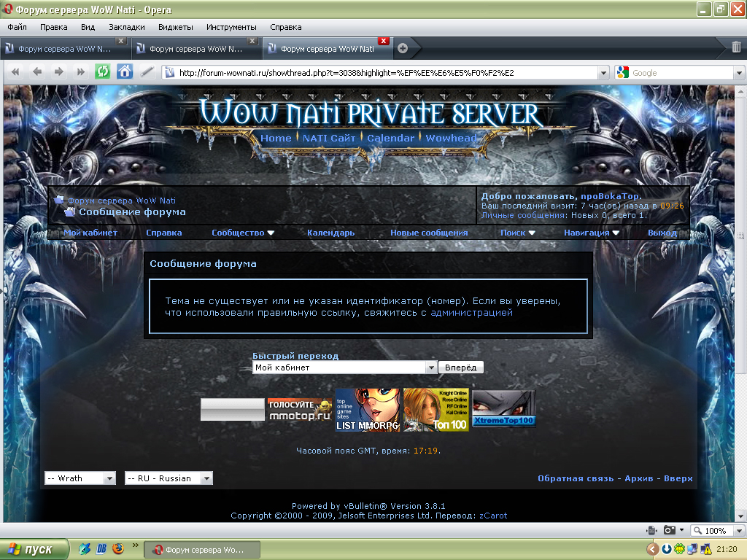Reload the page with the green Refresh icon
This screenshot has width=747, height=560.
[102, 72]
